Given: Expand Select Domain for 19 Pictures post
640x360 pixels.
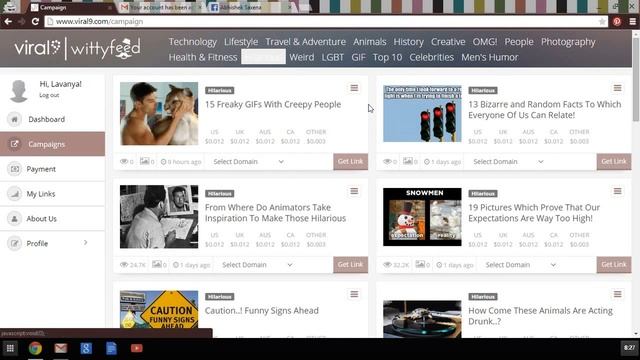Looking at the screenshot, I should 520,265.
